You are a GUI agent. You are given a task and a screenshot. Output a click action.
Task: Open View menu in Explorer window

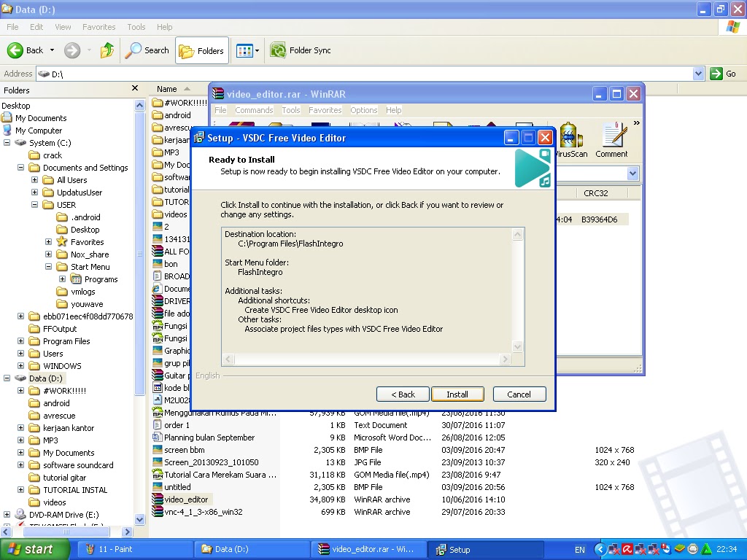pos(63,27)
